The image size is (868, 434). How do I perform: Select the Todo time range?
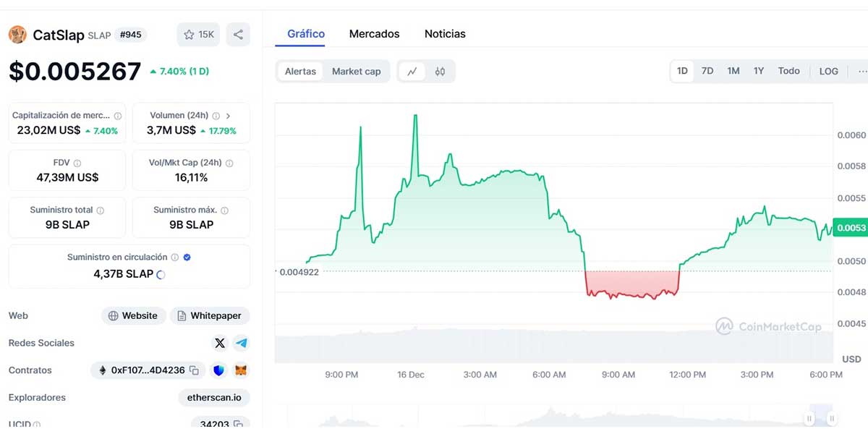(x=788, y=71)
